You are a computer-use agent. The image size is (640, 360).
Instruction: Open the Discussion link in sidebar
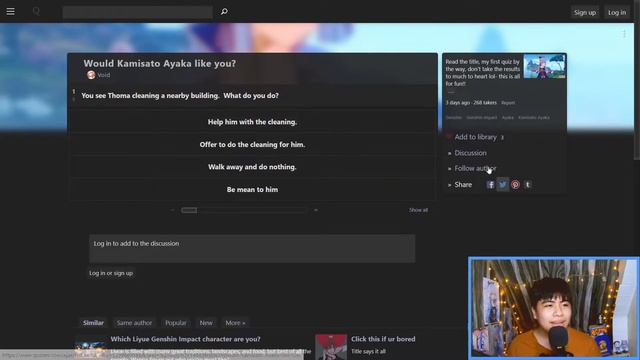470,153
